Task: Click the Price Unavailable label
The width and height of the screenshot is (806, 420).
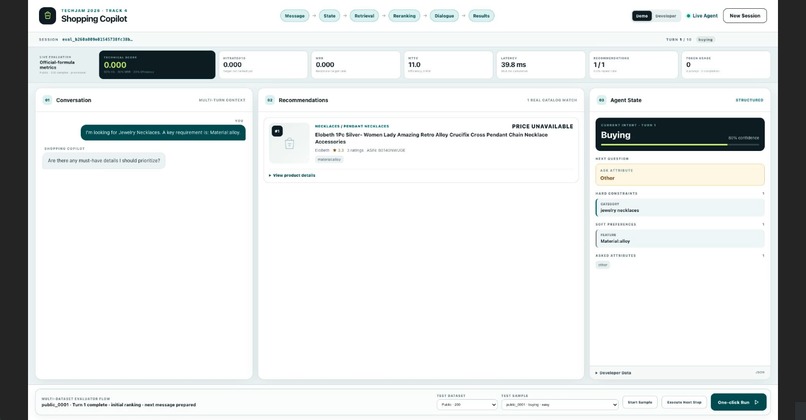Action: click(542, 126)
